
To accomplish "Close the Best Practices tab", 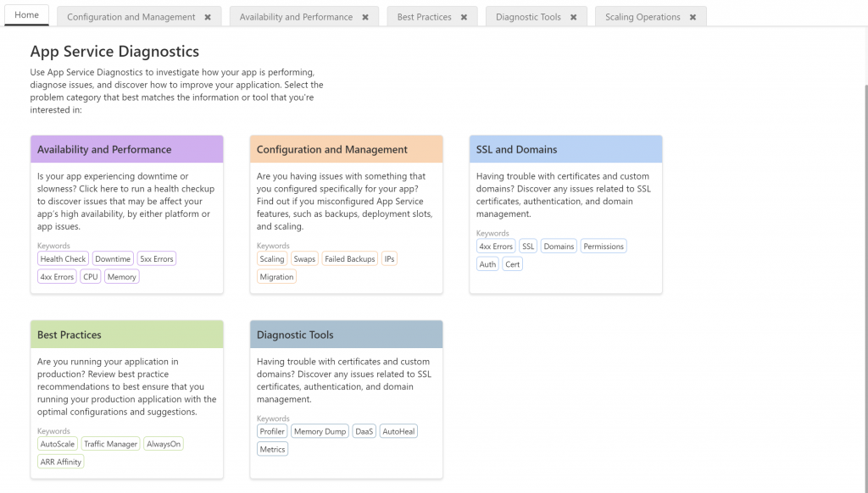I will (464, 17).
